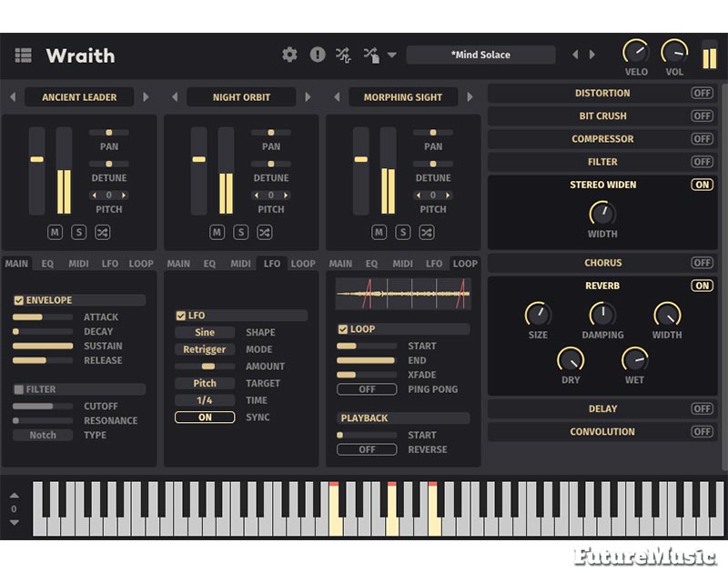Select previous sound before Night Orbit

click(175, 97)
